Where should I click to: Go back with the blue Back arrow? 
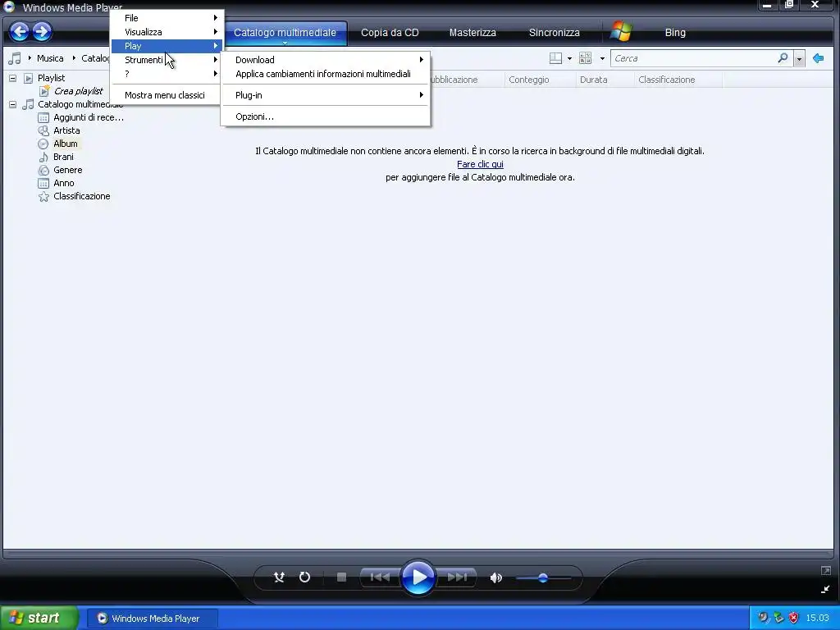pos(20,32)
